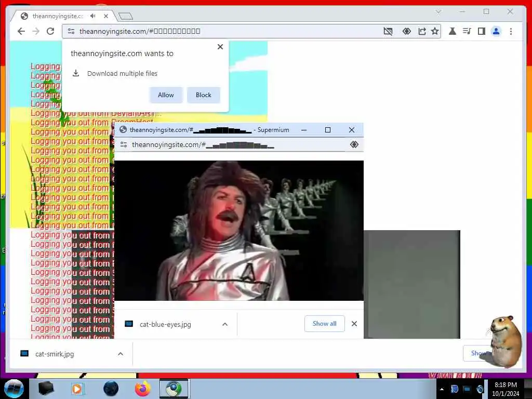The width and height of the screenshot is (532, 399).
Task: Open browser three-dot menu
Action: (511, 32)
